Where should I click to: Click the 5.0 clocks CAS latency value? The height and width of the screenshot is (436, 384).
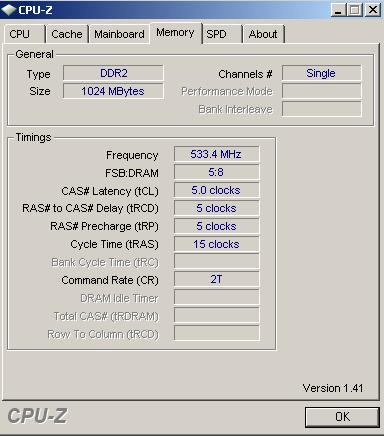216,190
